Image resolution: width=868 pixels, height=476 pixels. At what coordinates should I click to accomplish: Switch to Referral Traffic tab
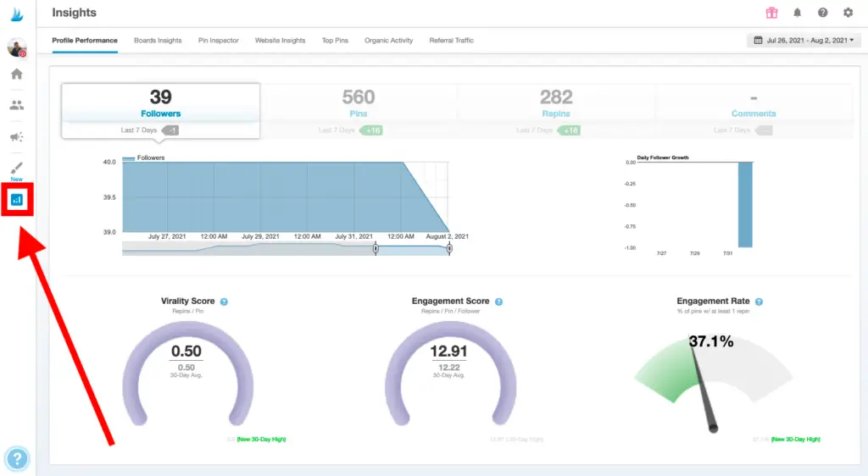click(452, 41)
